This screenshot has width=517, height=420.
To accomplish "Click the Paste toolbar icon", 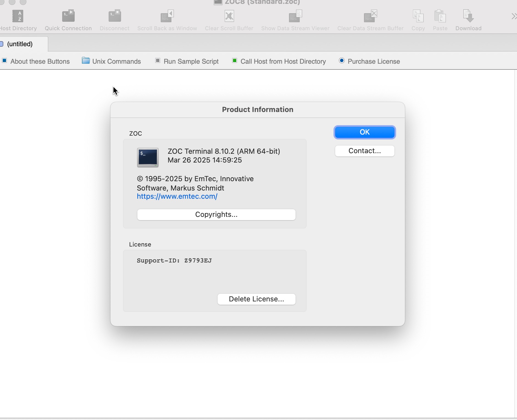I will click(x=440, y=16).
